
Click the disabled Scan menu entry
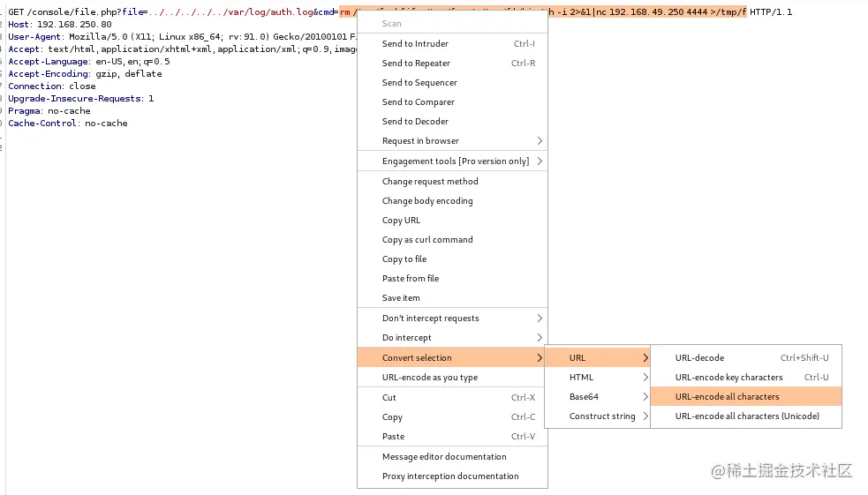pyautogui.click(x=452, y=24)
